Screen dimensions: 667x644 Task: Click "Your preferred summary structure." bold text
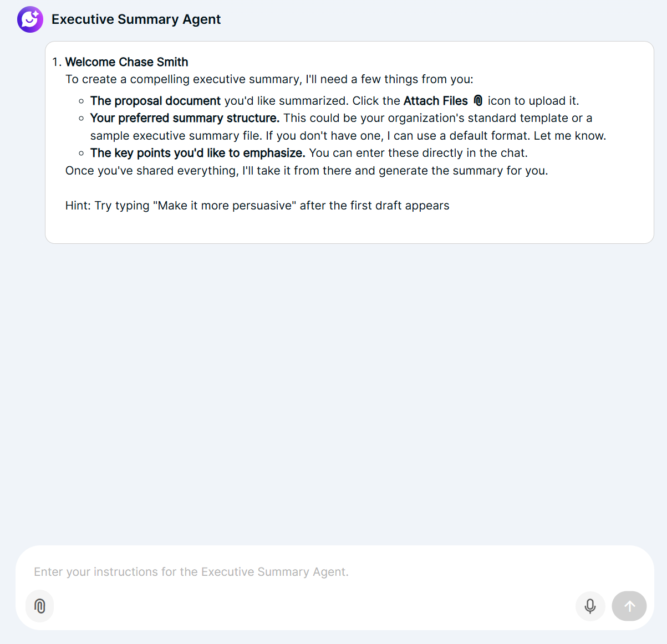click(185, 118)
